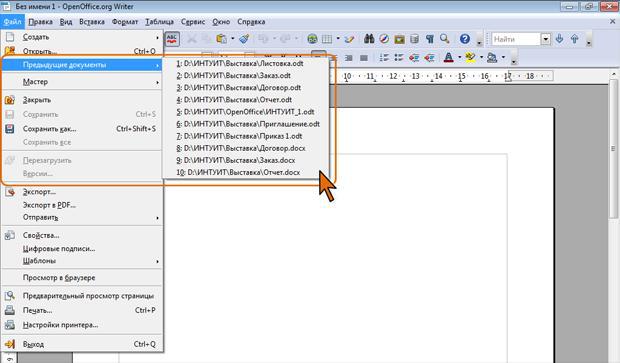Choose Просмотр в браузере entry
The image size is (620, 363).
pyautogui.click(x=82, y=278)
